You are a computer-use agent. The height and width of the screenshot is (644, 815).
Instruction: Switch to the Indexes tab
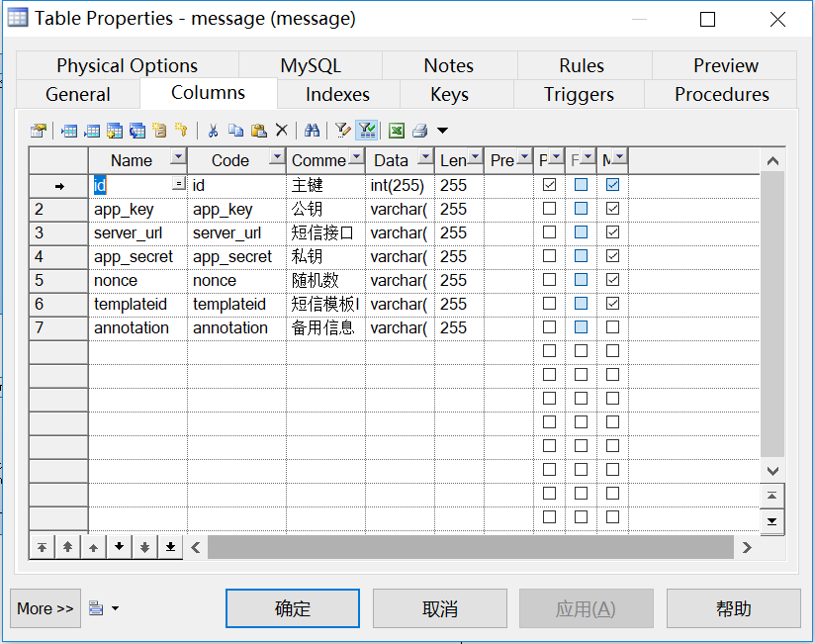[337, 95]
